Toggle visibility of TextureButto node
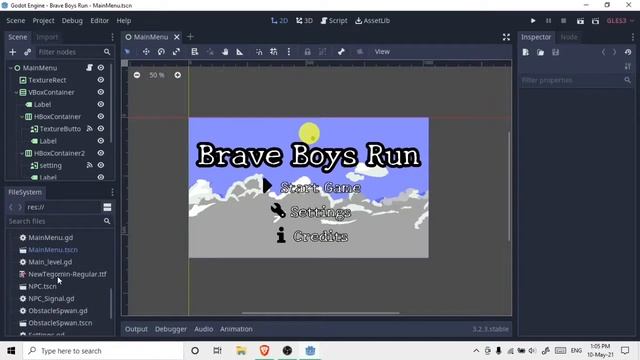 pyautogui.click(x=101, y=129)
